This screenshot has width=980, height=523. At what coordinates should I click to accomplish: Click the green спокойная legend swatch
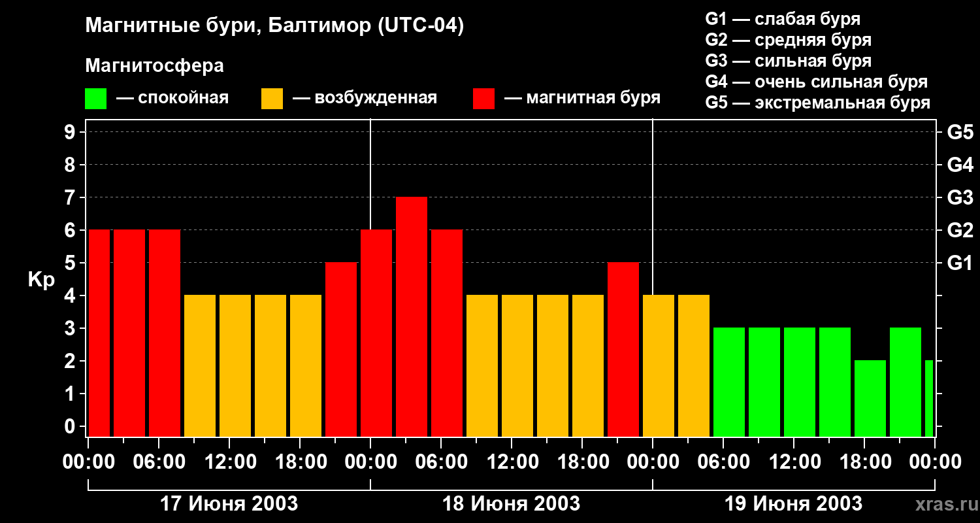tap(95, 99)
